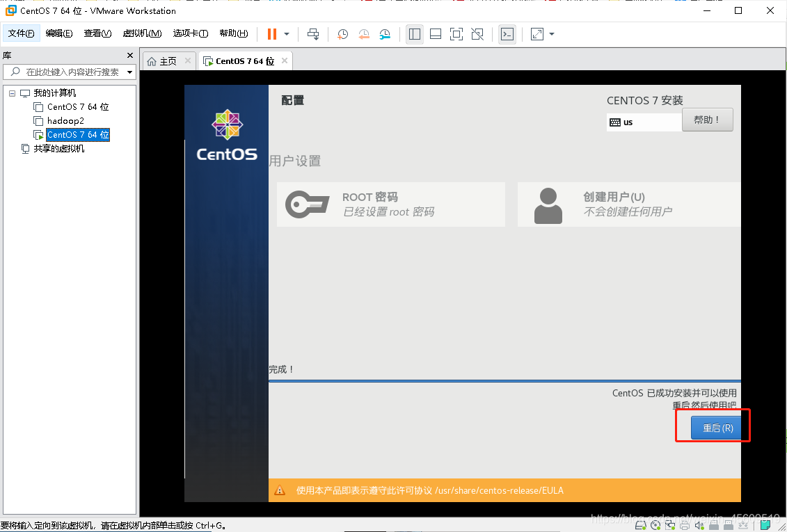Click the Unity mode icon
Screen dimensions: 787x532
477,34
